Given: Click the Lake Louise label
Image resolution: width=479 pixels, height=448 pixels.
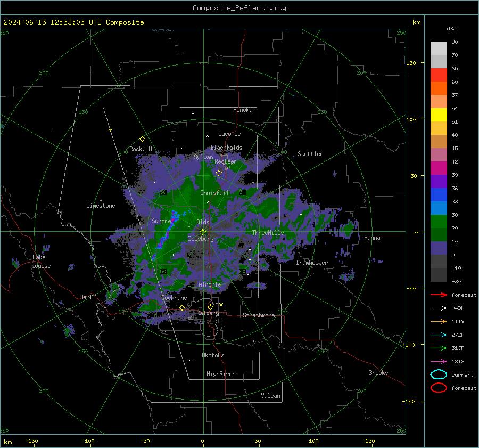Looking at the screenshot, I should click(x=41, y=262).
